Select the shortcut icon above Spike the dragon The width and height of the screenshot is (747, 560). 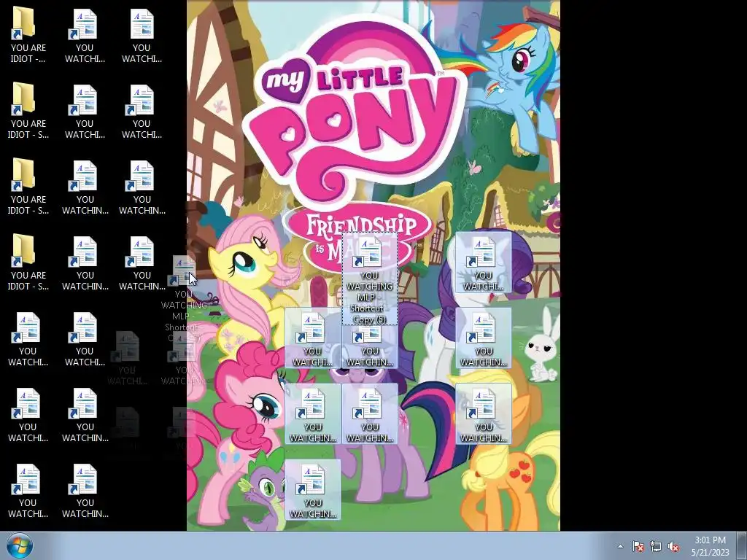(x=312, y=489)
